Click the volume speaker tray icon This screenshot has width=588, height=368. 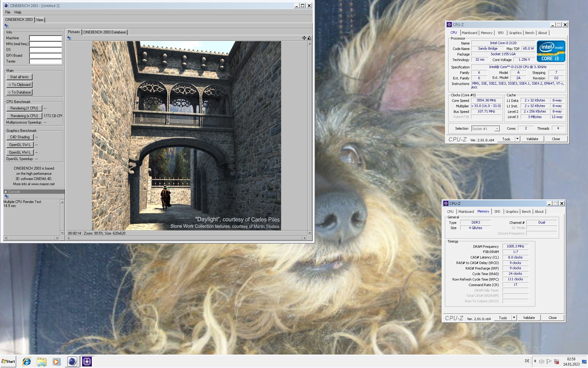point(541,362)
